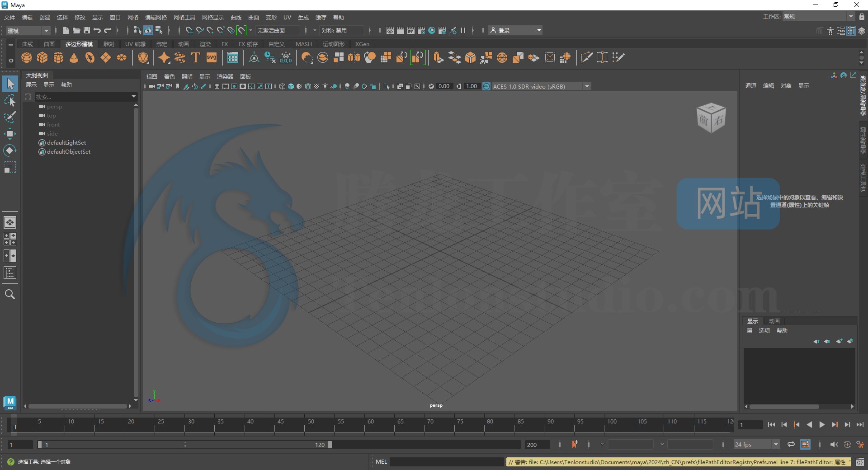Click the MEL command input field

pos(447,462)
